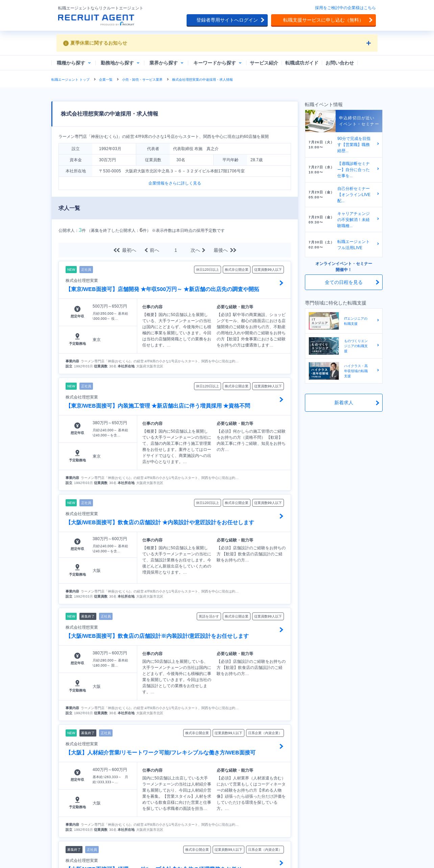
Task: Click 転職支援サービスに申し込む（無料） button
Action: click(323, 20)
